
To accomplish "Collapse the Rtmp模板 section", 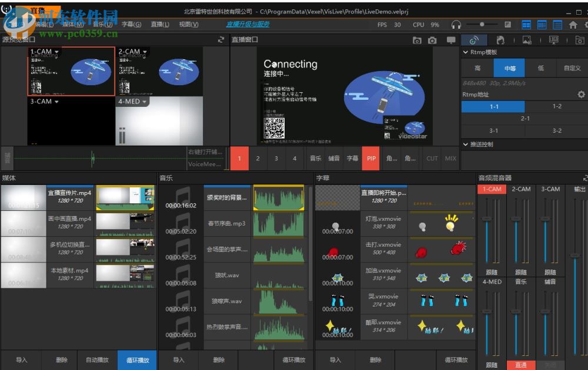I will coord(466,52).
